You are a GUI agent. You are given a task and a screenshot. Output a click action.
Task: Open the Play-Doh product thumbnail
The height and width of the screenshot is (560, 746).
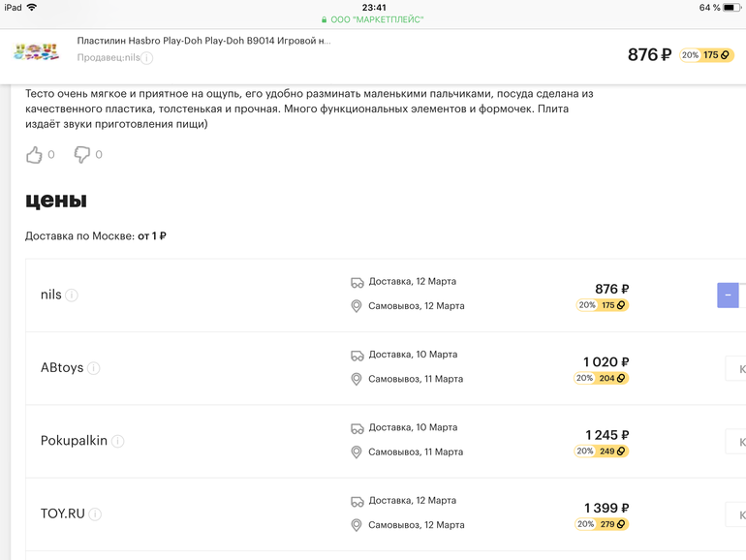tap(37, 51)
